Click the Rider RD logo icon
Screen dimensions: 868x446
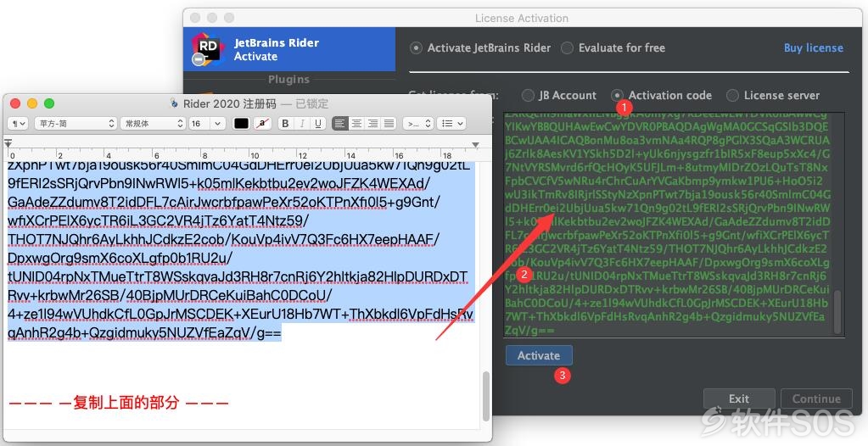point(208,48)
